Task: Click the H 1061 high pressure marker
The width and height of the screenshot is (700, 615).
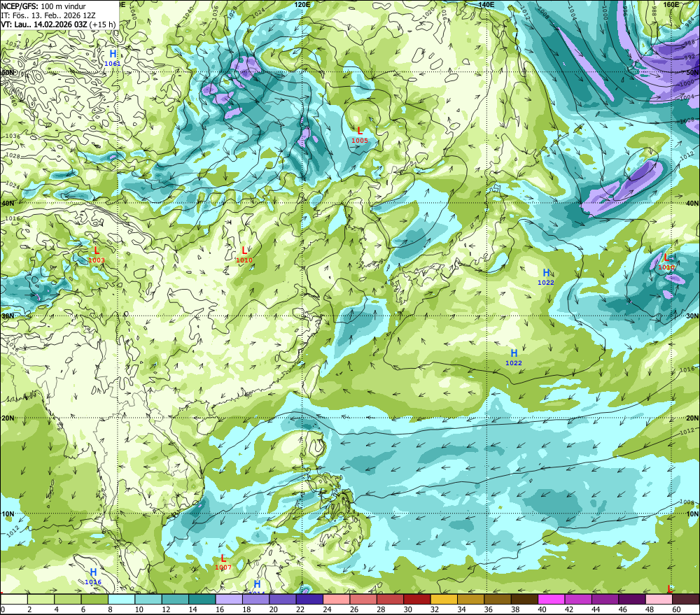Action: [x=113, y=58]
